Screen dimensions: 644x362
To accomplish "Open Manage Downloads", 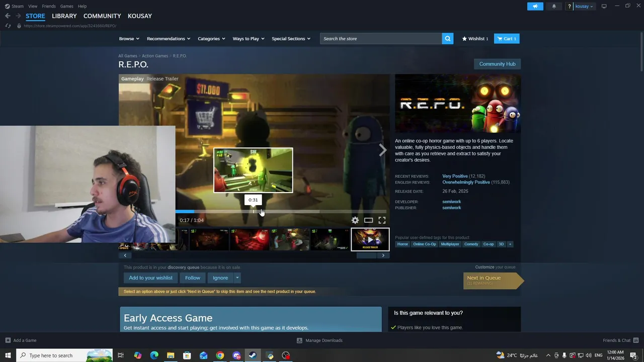I will (319, 340).
